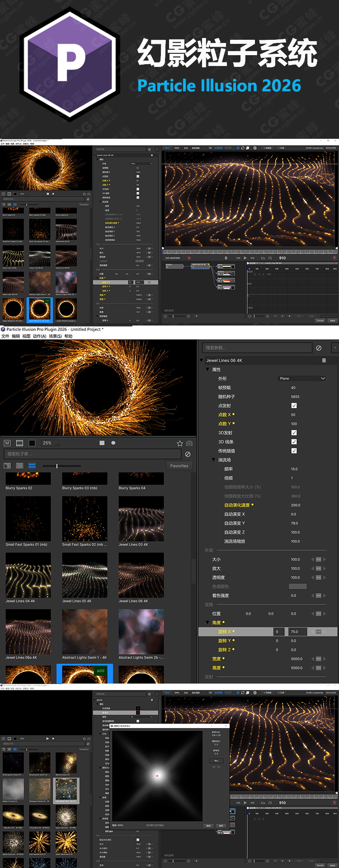Switch library to grid thumbnail view
The height and width of the screenshot is (868, 339).
(x=32, y=465)
